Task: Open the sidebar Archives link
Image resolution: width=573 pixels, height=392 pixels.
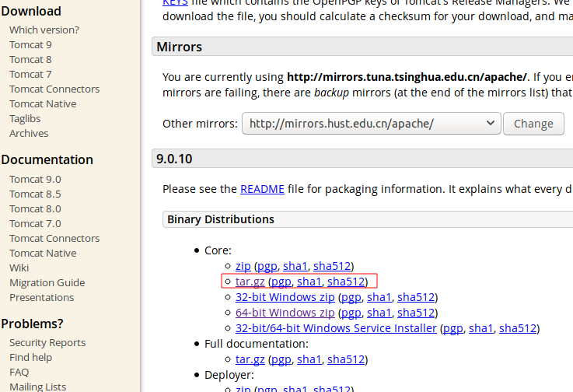Action: click(x=29, y=133)
